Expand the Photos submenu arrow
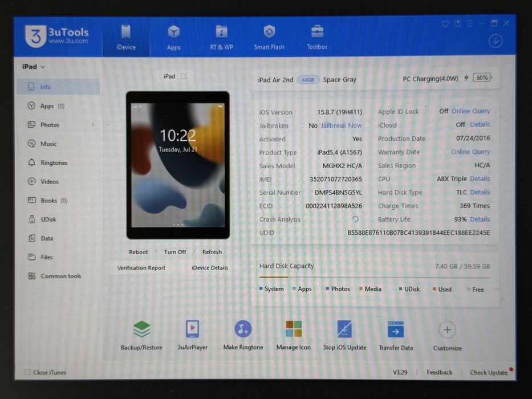 92,125
